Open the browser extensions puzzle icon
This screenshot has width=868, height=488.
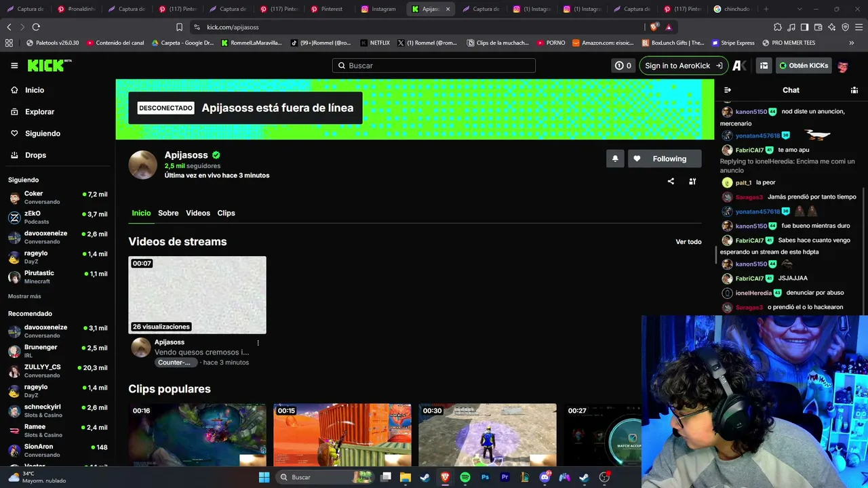[778, 27]
